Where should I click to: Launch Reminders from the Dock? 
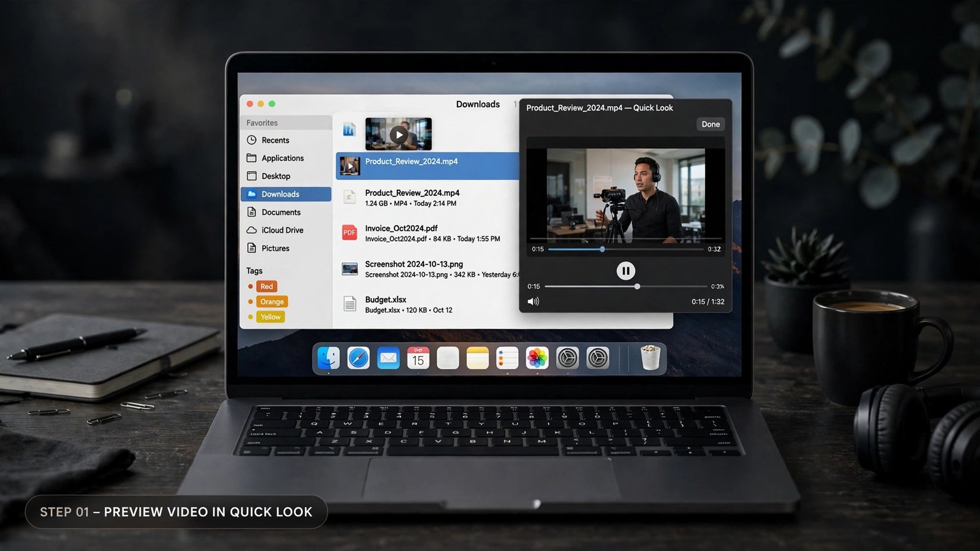click(507, 358)
